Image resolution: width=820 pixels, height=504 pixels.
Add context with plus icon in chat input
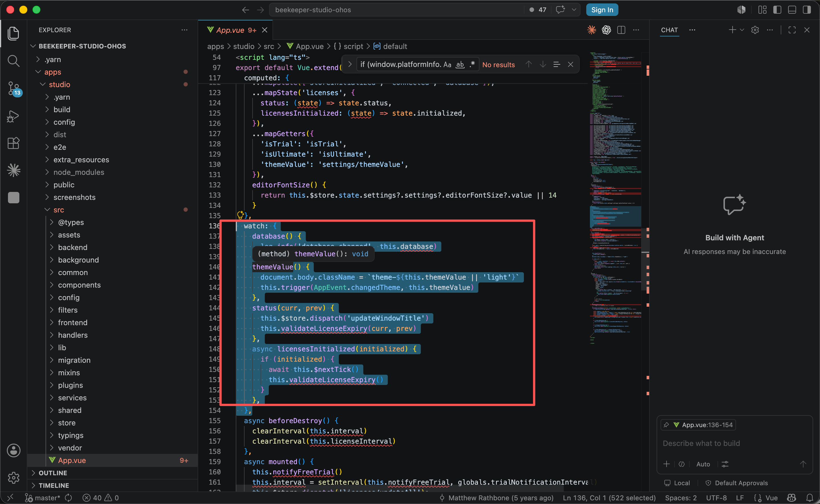[x=667, y=464]
